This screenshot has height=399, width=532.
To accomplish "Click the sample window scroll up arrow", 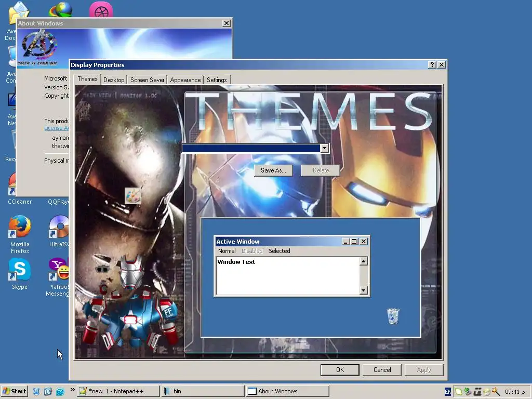I will coord(363,261).
